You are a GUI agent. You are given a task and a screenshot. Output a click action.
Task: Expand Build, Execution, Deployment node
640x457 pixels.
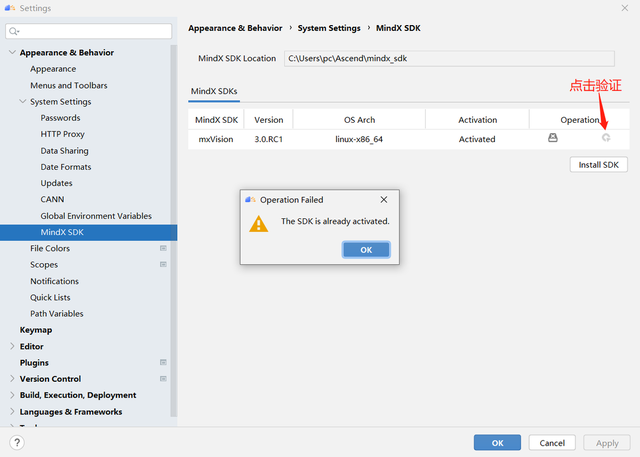pyautogui.click(x=12, y=395)
